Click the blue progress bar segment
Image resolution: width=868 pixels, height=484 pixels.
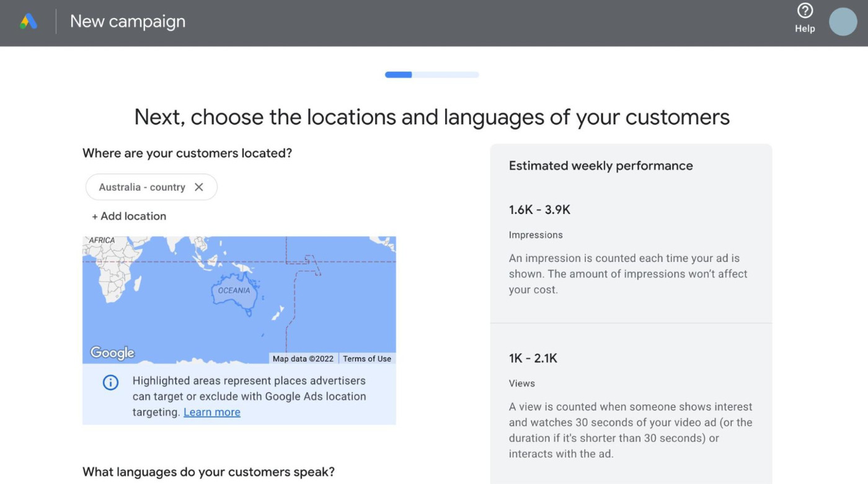[x=397, y=74]
